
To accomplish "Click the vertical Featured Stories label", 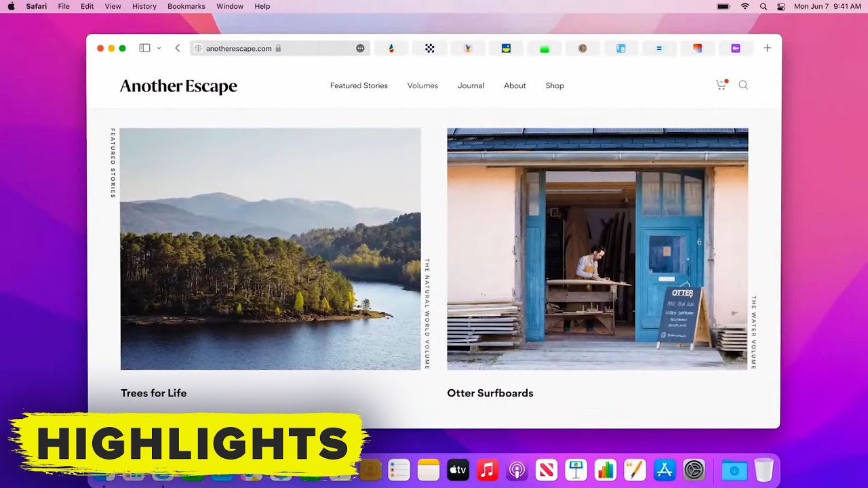I will point(113,163).
